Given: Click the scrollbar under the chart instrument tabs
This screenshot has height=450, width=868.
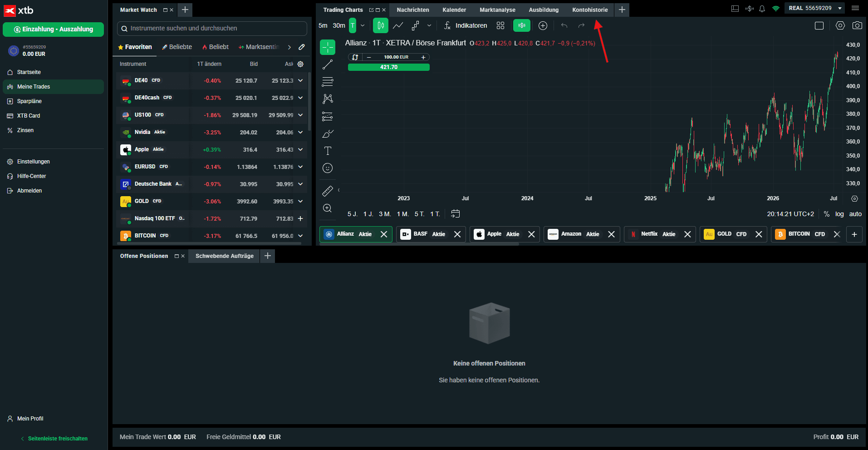Looking at the screenshot, I should pos(419,244).
